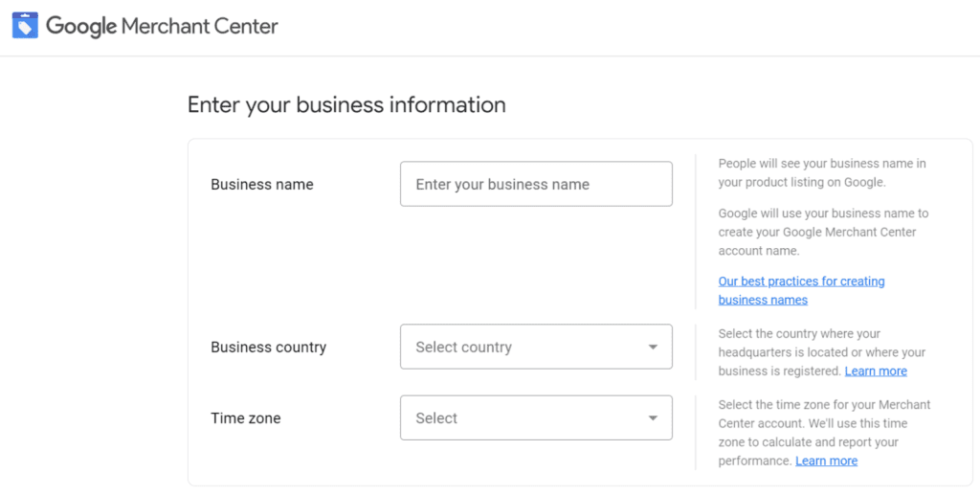
Task: Click the Enter your business information heading
Action: 346,104
